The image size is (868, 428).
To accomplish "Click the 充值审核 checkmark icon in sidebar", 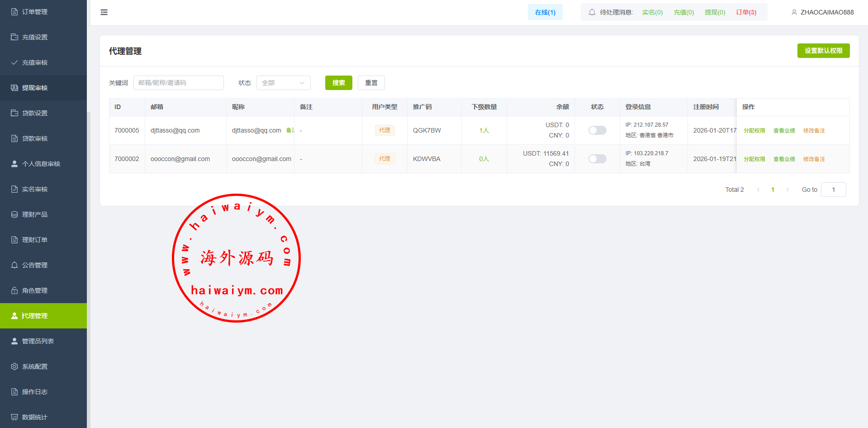I will tap(14, 62).
